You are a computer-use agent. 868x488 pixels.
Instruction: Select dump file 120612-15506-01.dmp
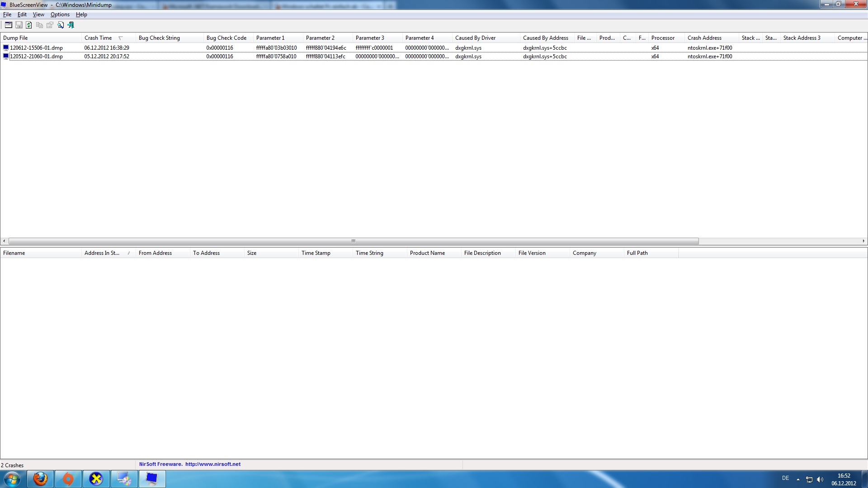pyautogui.click(x=36, y=48)
